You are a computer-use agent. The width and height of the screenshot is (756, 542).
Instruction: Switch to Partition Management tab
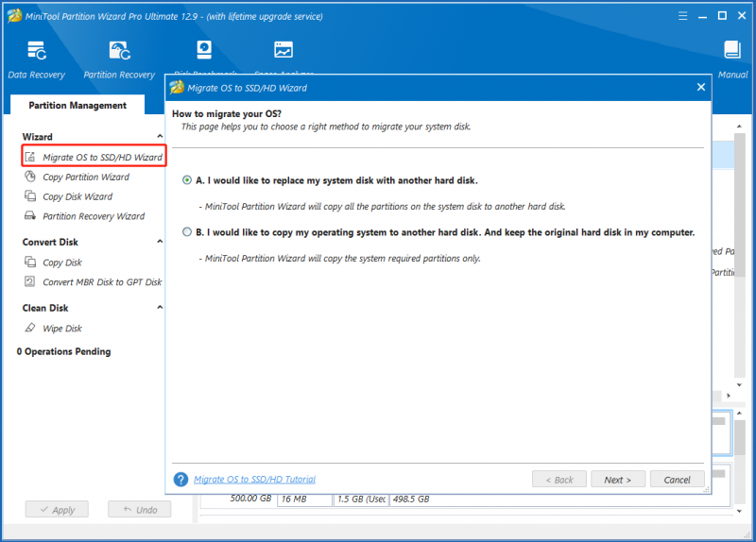77,105
